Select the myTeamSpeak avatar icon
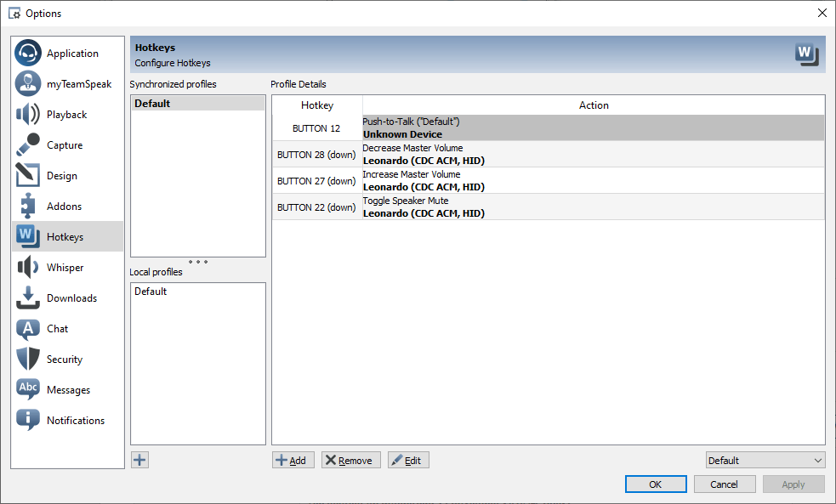The width and height of the screenshot is (836, 504). (28, 83)
